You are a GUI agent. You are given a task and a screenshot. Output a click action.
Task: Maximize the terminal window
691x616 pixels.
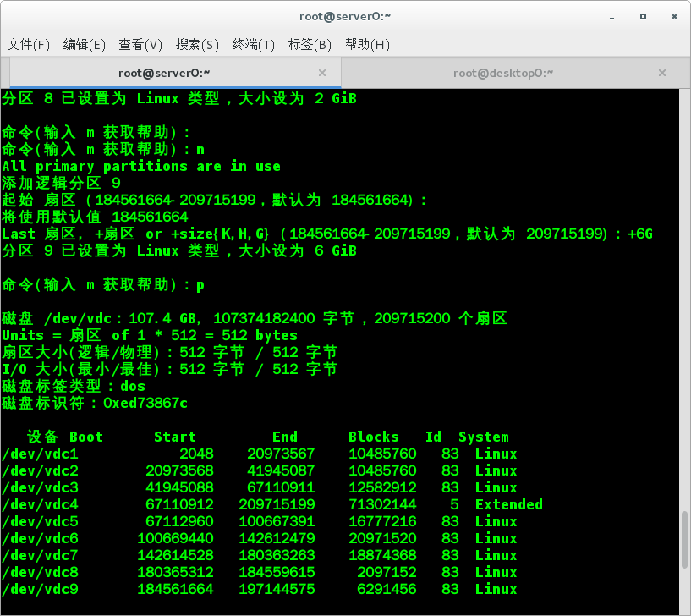pos(643,16)
